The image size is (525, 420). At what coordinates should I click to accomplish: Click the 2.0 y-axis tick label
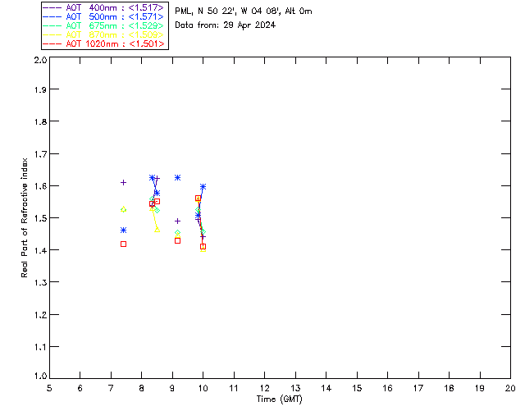(40, 60)
